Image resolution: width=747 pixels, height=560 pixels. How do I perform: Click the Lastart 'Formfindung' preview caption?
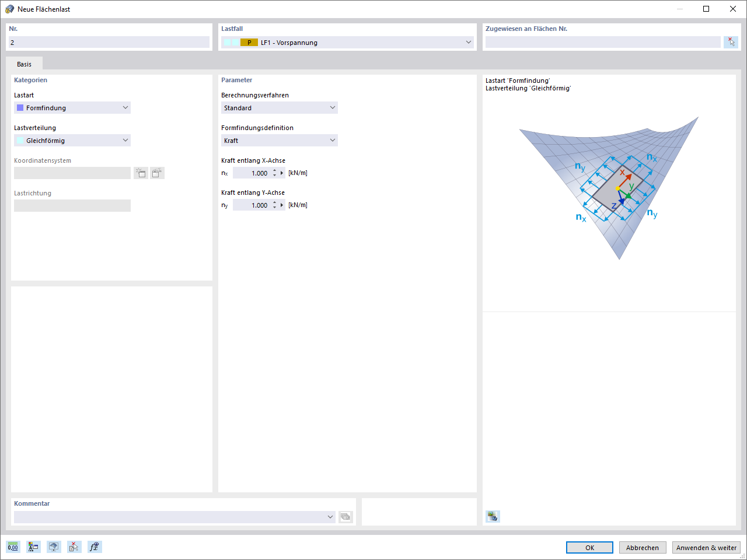518,80
